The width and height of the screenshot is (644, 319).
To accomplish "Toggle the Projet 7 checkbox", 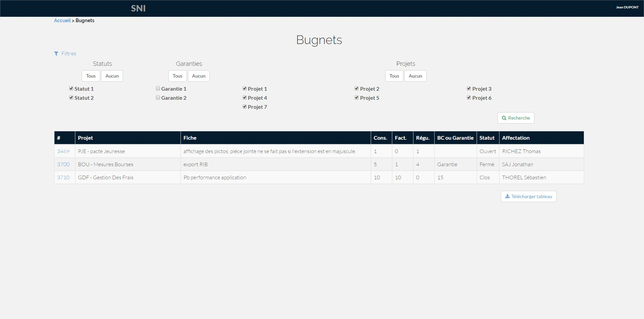I will coord(245,107).
